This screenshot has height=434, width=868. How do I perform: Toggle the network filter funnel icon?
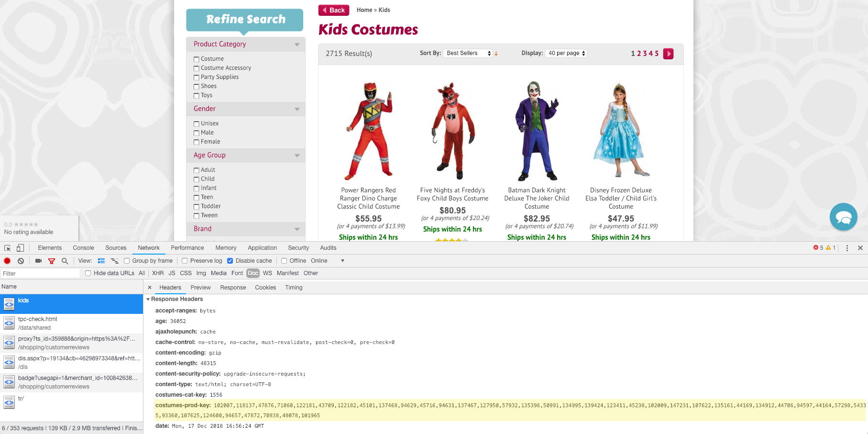[x=52, y=261]
